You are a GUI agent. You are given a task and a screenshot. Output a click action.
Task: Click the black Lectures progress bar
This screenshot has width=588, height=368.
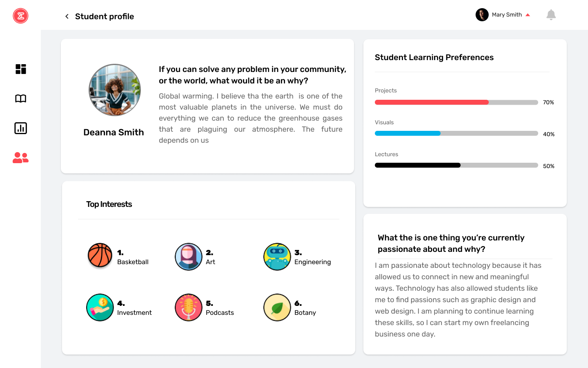pos(418,165)
